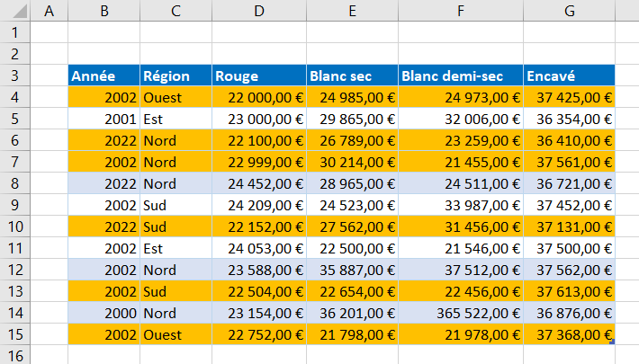Screen dimensions: 639x364
Task: Click the Rouge header cell
Action: click(259, 75)
